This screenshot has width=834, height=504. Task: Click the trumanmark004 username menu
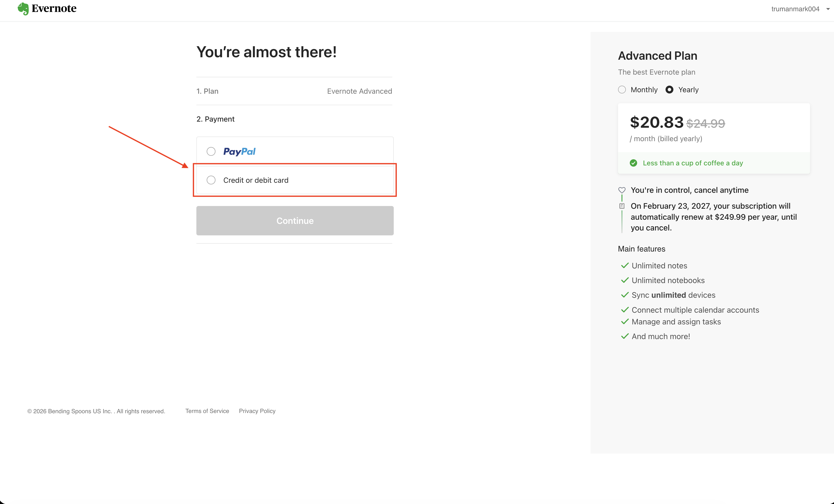[795, 9]
